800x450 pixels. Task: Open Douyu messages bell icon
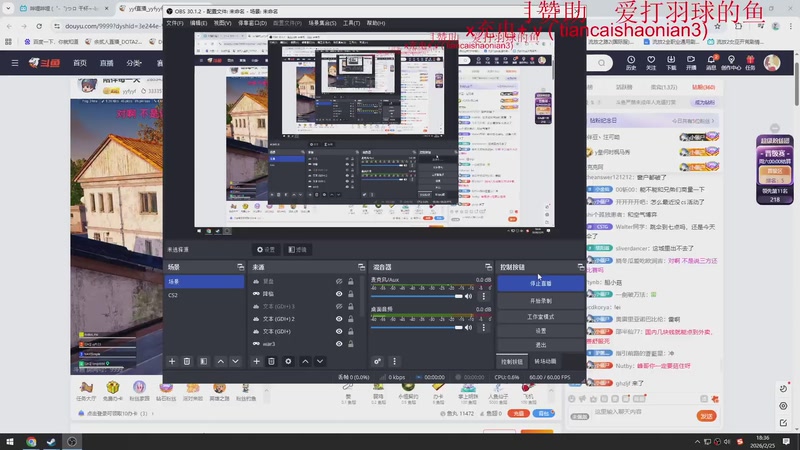point(711,62)
